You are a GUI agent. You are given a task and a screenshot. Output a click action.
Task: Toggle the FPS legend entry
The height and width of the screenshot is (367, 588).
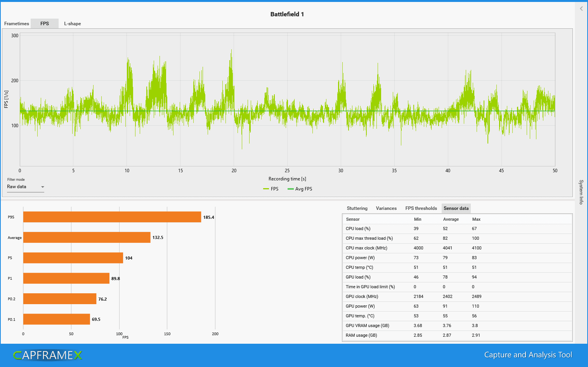(x=271, y=189)
